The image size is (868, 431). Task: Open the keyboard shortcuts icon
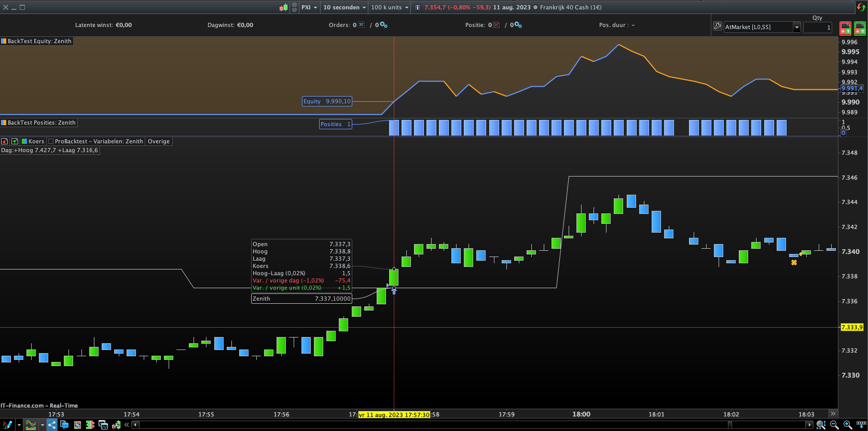[x=861, y=424]
